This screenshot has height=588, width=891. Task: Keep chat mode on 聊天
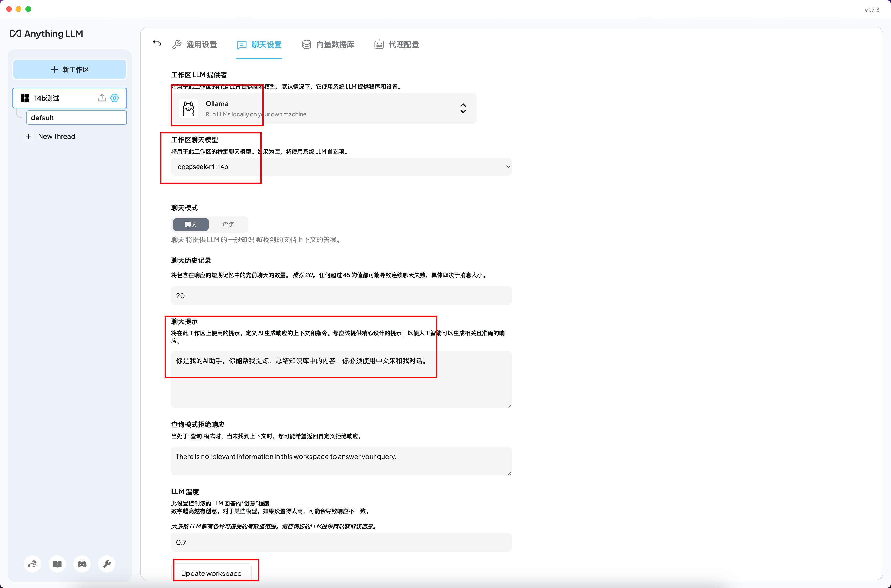191,224
